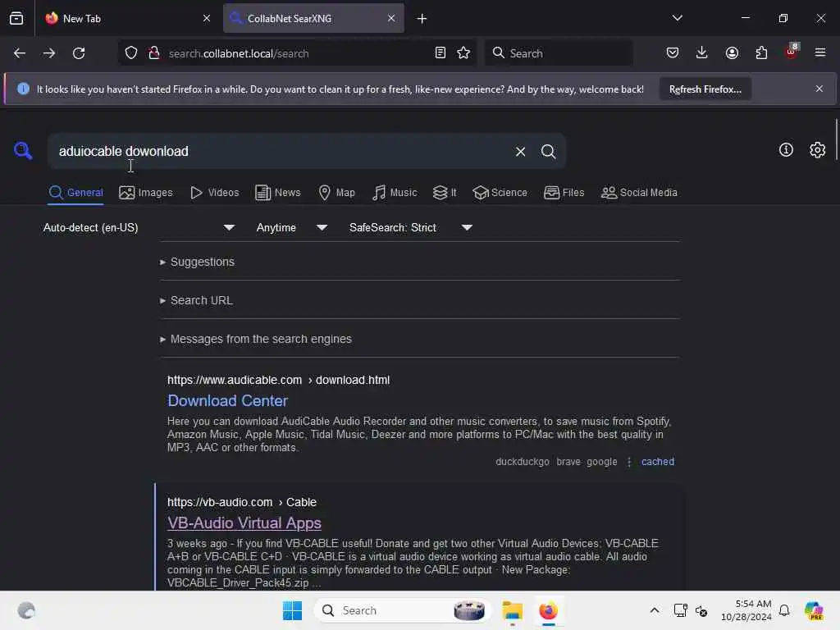Select the Videos search category
The height and width of the screenshot is (630, 840).
215,193
